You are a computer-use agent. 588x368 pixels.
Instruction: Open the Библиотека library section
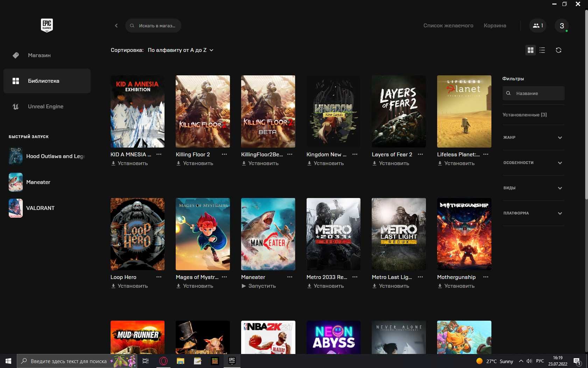point(47,81)
